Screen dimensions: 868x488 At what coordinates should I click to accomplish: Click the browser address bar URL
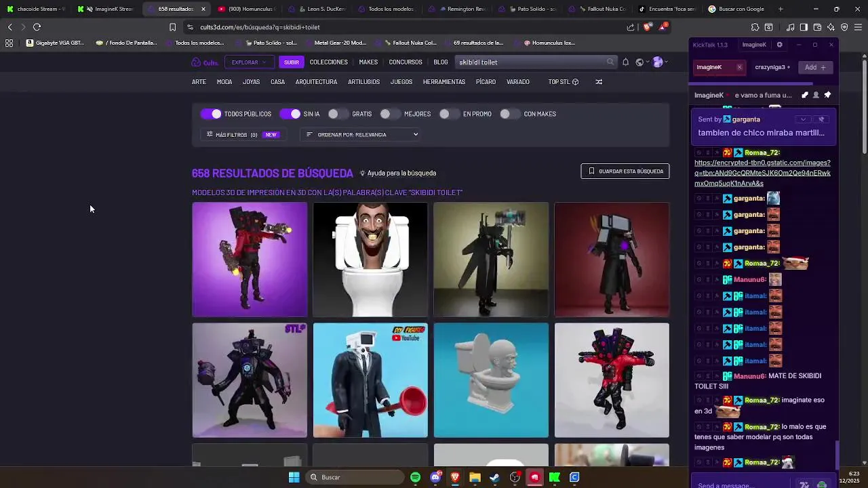[x=260, y=27]
